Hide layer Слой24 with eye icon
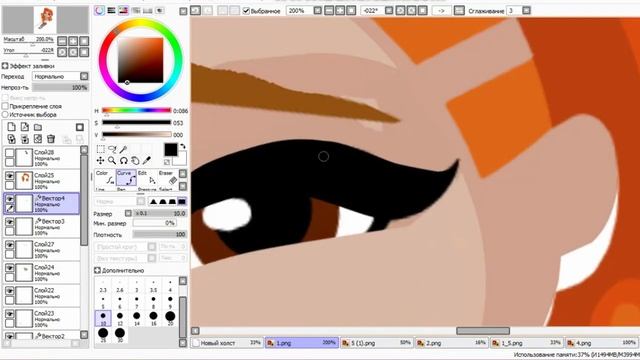The image size is (640, 360). coord(9,268)
